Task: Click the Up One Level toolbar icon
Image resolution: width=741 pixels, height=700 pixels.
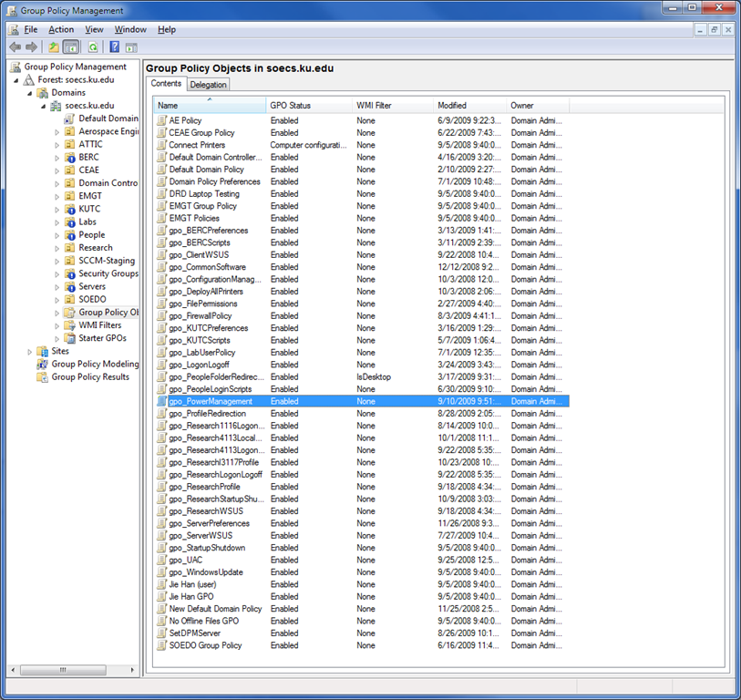Action: tap(54, 46)
